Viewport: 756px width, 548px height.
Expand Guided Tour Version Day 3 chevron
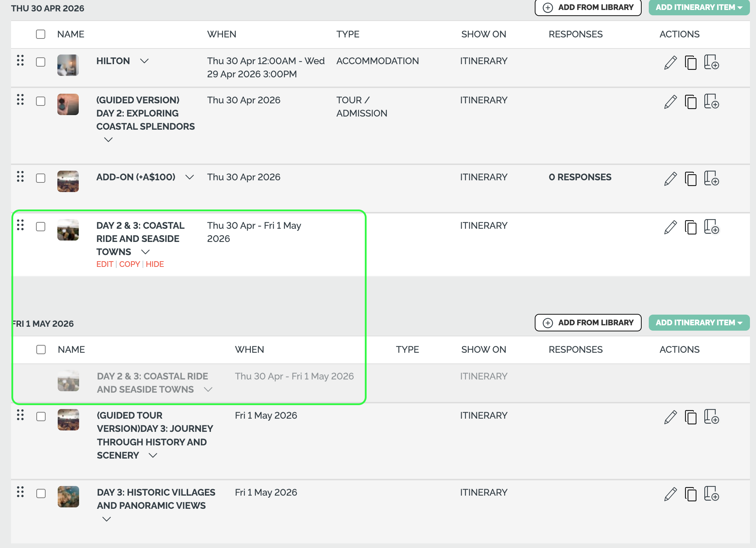click(x=153, y=455)
